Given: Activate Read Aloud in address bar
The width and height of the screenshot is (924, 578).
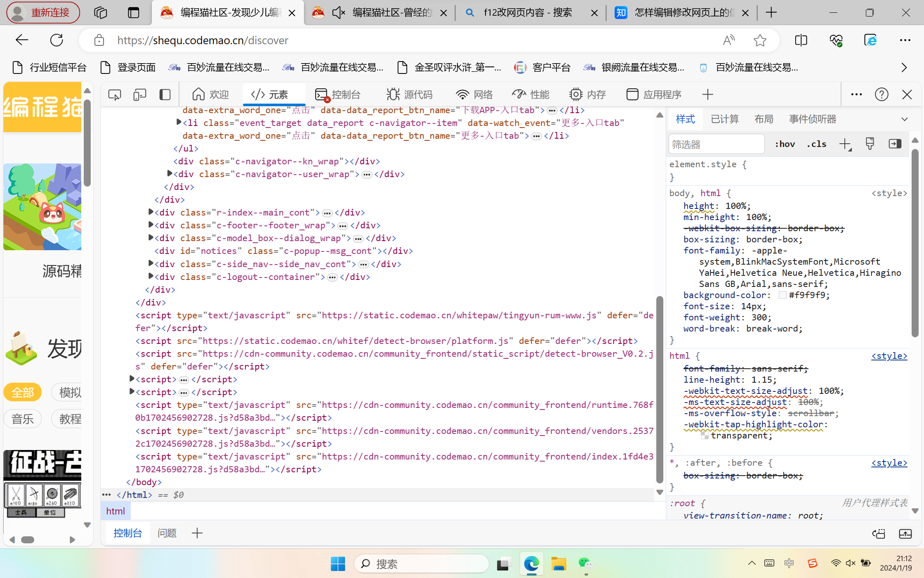Looking at the screenshot, I should 729,40.
